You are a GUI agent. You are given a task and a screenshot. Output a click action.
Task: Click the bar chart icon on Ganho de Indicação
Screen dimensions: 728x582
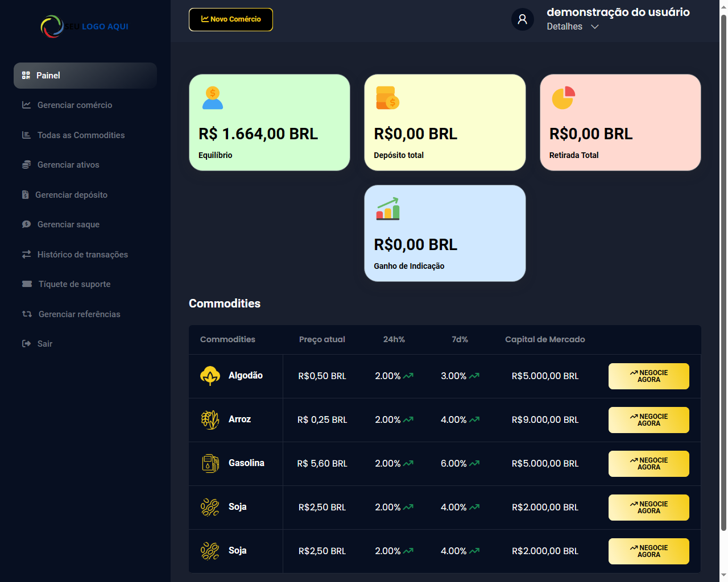click(388, 209)
